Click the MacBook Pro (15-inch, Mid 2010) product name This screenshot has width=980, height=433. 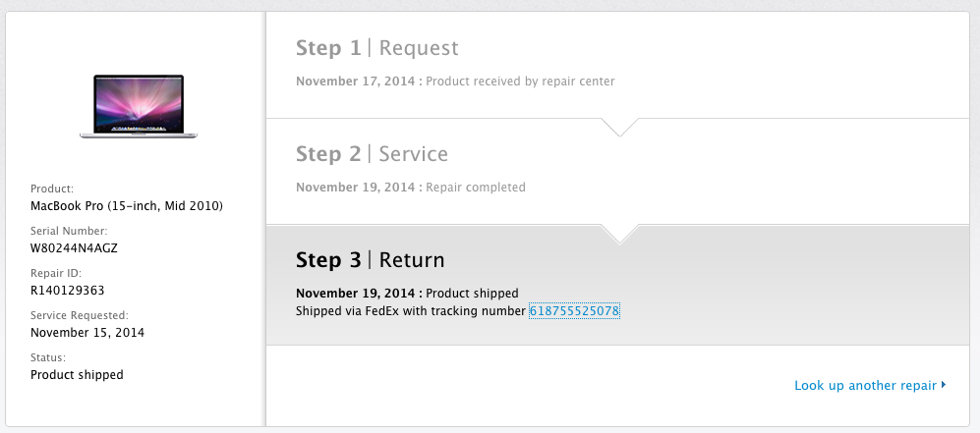tap(127, 206)
